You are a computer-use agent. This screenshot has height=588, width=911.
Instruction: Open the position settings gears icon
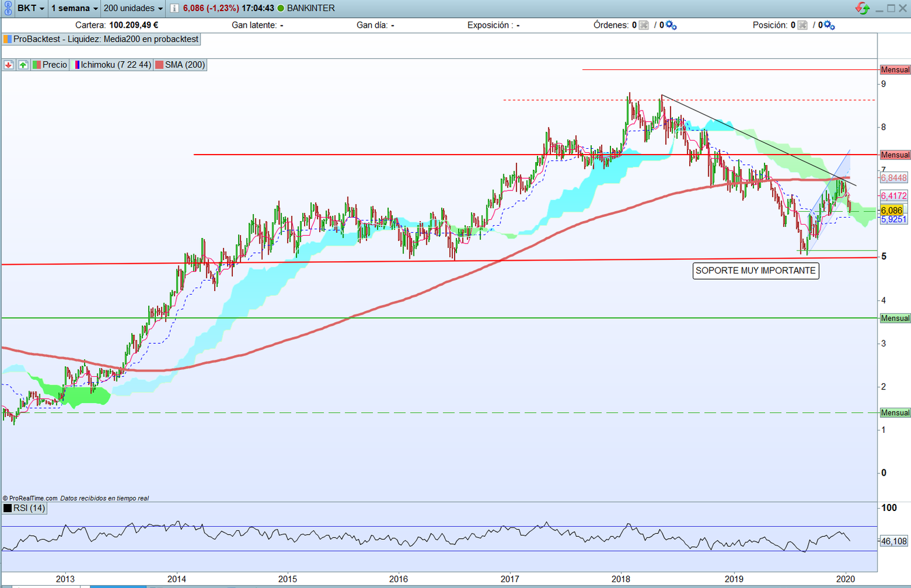click(x=829, y=25)
